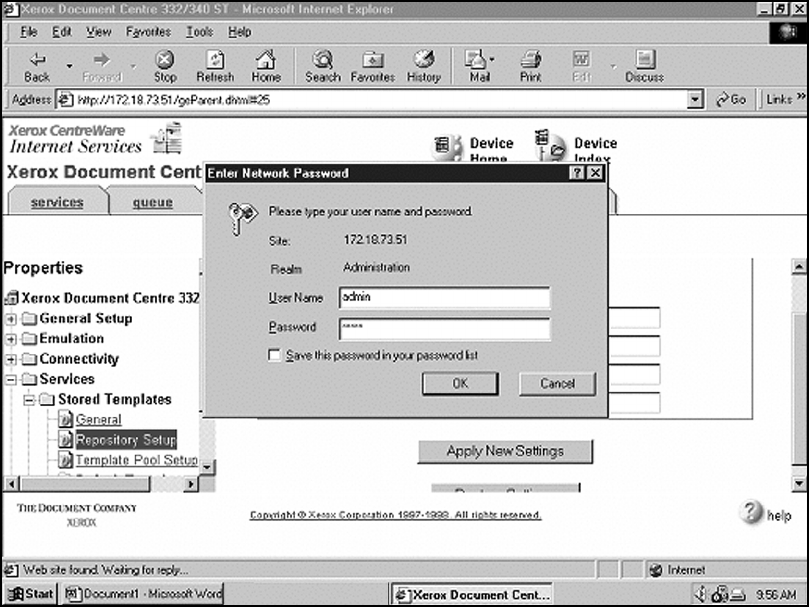This screenshot has width=809, height=607.
Task: Expand the Connectivity folder
Action: tap(11, 359)
